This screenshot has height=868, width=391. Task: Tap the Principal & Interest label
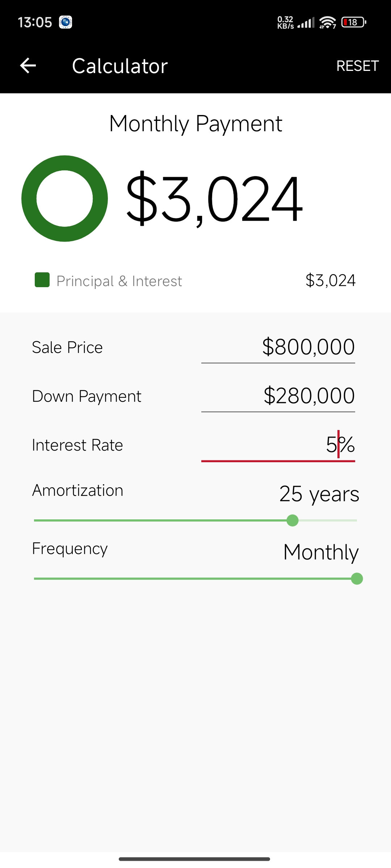[x=119, y=281]
